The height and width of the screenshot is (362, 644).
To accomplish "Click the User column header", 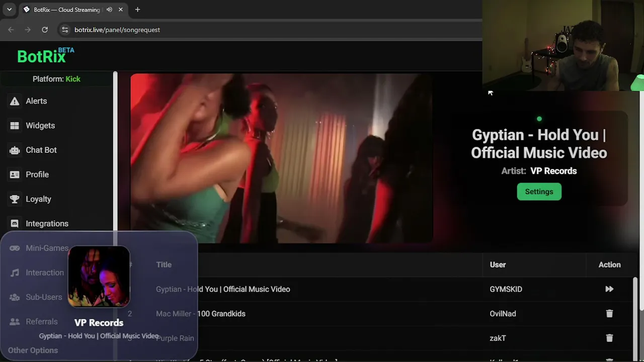I will [x=498, y=264].
